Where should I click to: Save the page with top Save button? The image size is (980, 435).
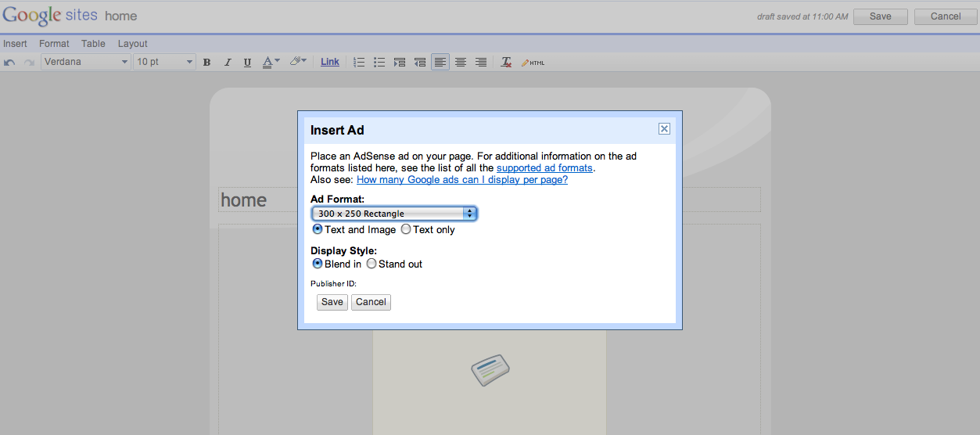point(880,16)
